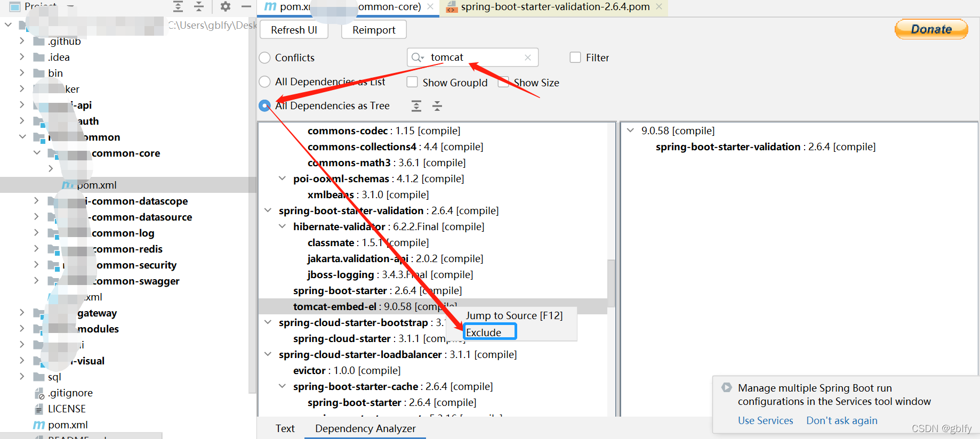Click the .gitignore file icon

coord(39,393)
